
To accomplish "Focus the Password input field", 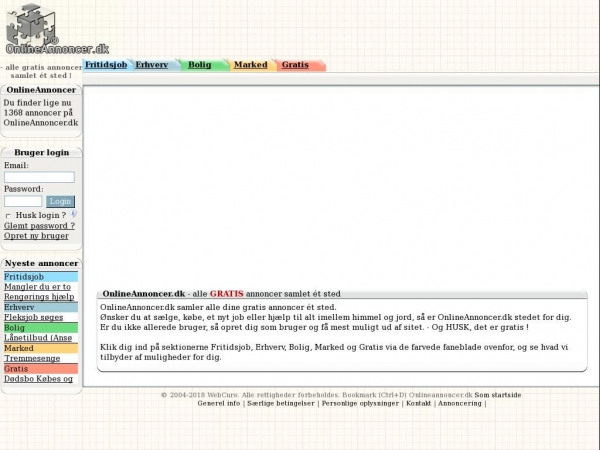I will (x=23, y=201).
